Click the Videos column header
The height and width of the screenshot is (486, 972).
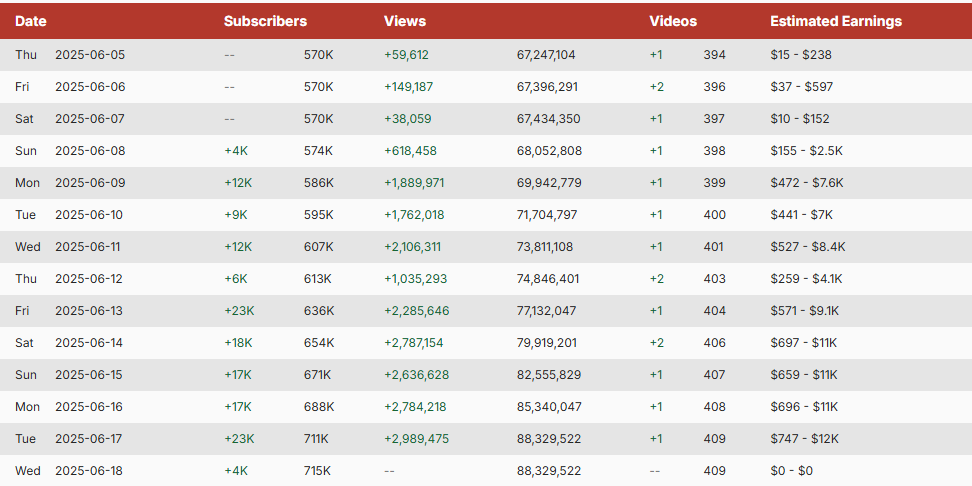[x=673, y=21]
